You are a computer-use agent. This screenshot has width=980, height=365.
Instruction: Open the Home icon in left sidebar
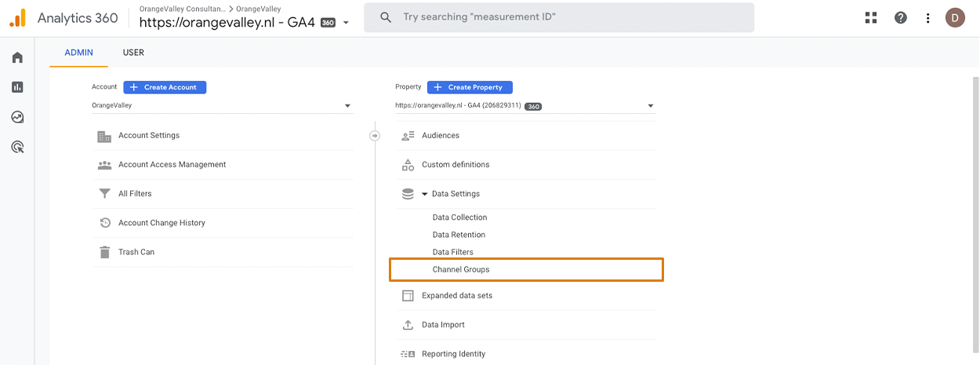pos(17,57)
